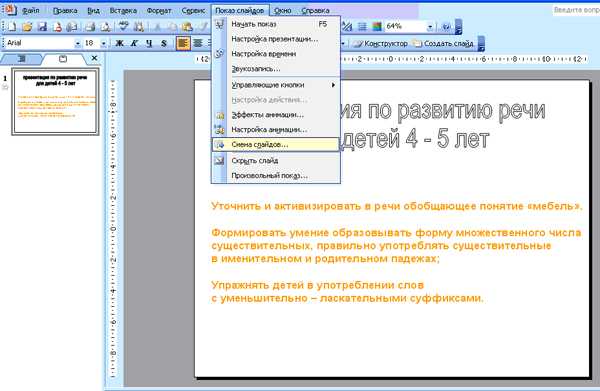Toggle left text alignment button
The width and height of the screenshot is (600, 391).
pyautogui.click(x=183, y=43)
